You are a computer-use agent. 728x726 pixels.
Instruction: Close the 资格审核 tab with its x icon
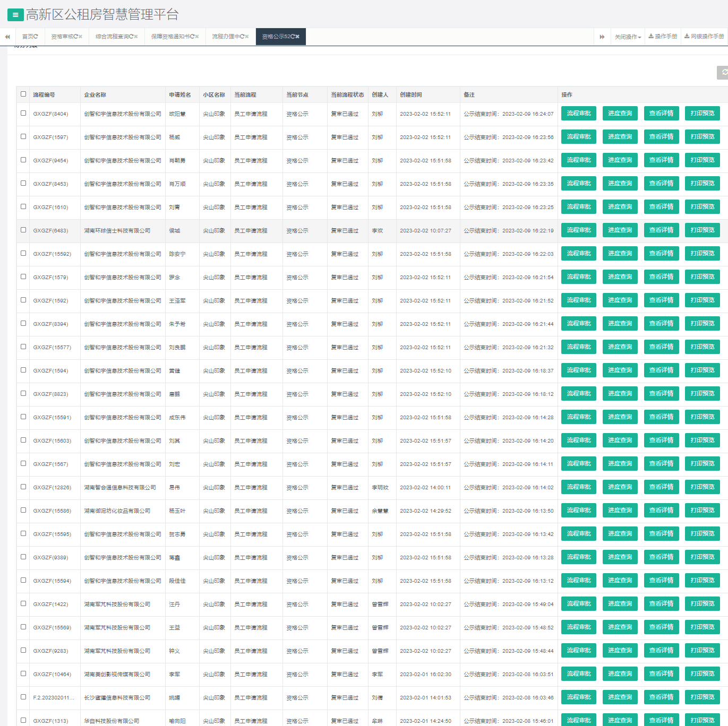81,37
